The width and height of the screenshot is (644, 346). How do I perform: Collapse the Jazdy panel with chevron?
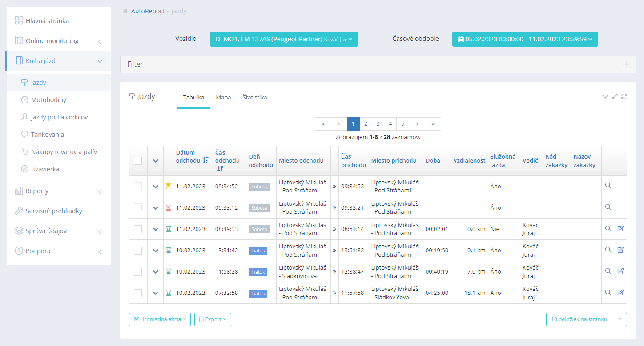pyautogui.click(x=605, y=96)
